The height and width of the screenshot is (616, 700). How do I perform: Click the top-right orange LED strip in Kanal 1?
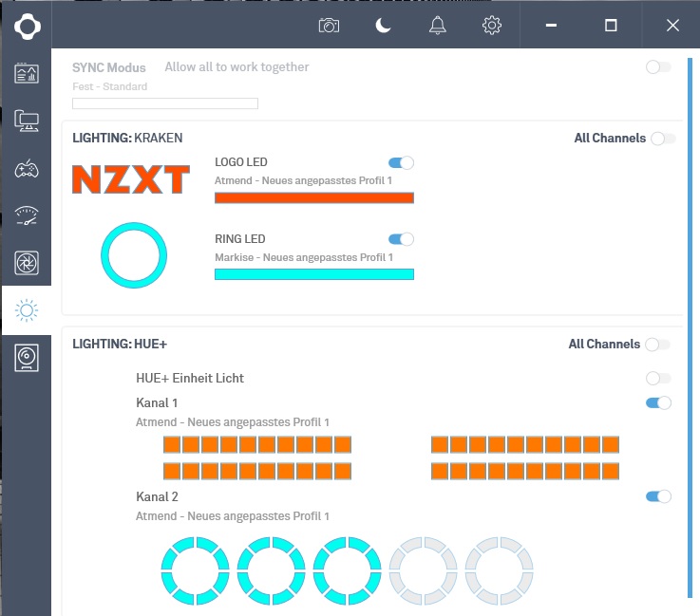(525, 445)
